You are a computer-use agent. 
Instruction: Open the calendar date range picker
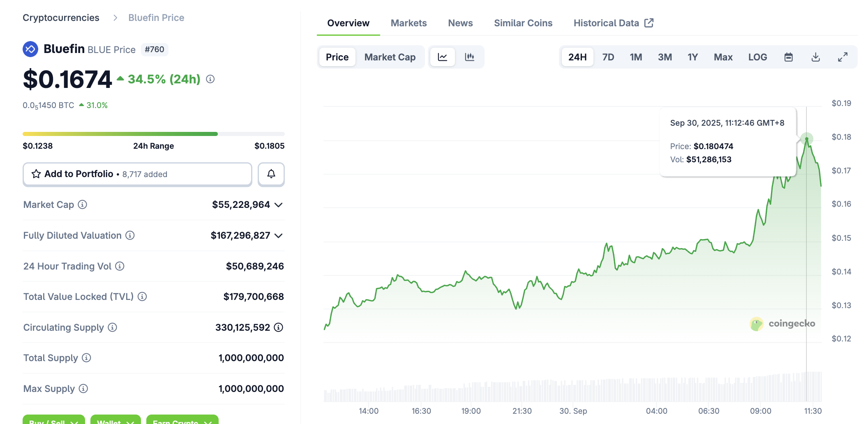(x=788, y=57)
